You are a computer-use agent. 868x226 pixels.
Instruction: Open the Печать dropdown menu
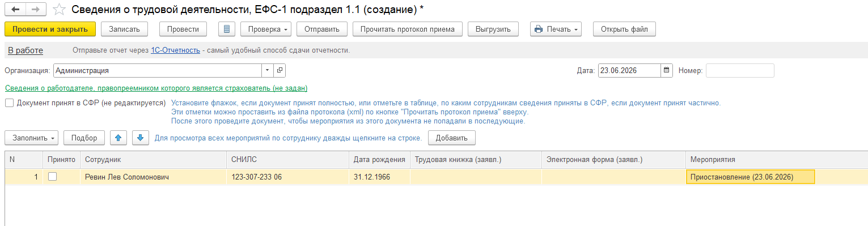click(556, 29)
